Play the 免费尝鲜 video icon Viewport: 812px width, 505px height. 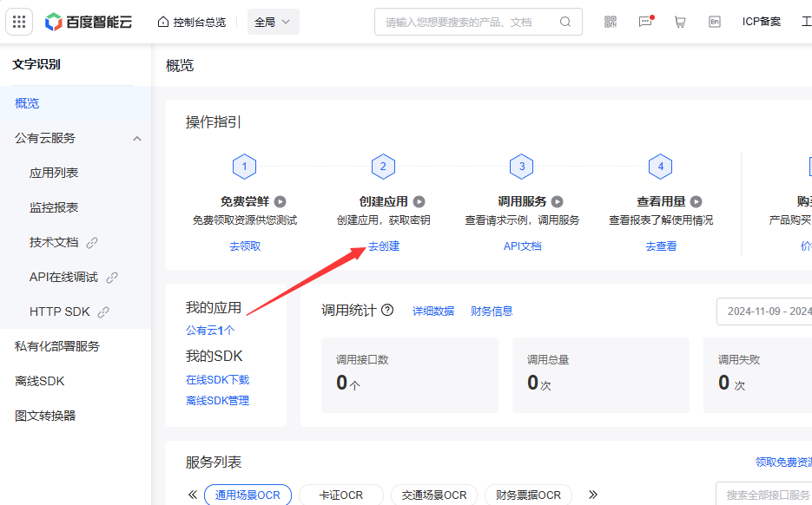pyautogui.click(x=281, y=201)
